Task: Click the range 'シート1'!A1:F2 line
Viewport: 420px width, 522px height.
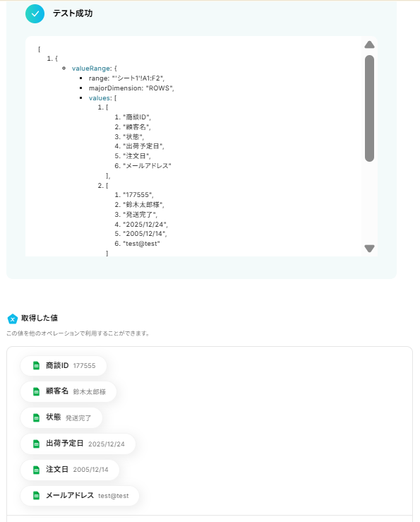Action: [126, 78]
